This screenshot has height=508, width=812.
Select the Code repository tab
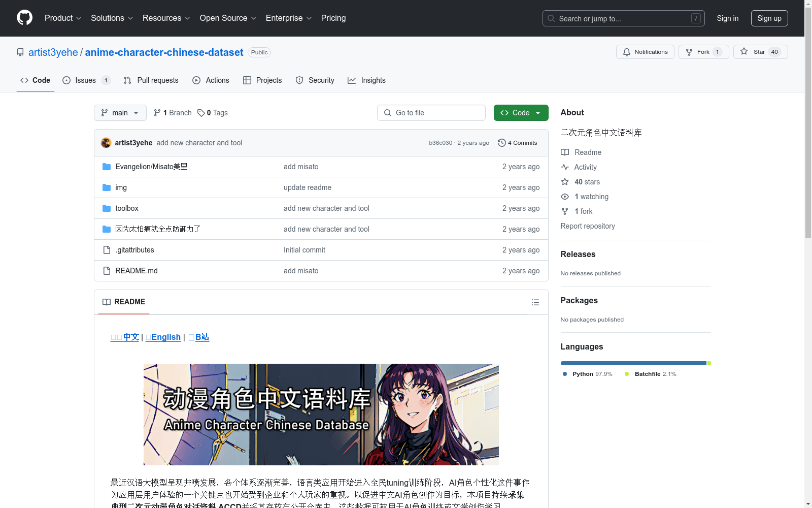(36, 80)
